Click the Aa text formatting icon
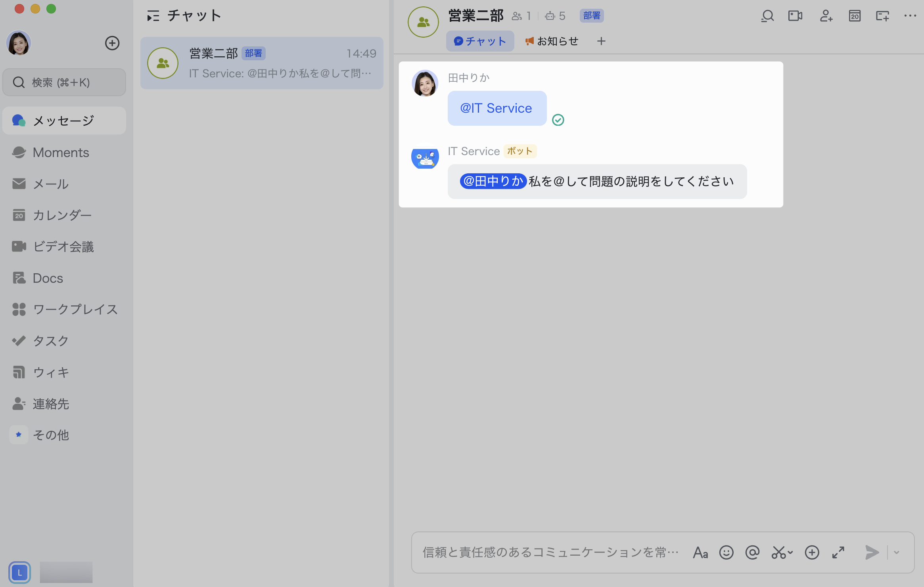 coord(700,552)
